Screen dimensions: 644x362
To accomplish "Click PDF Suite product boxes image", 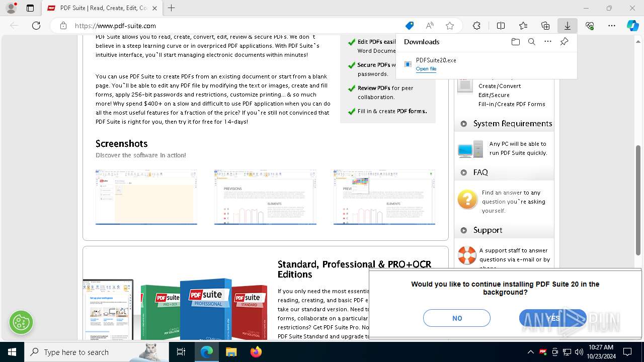I will tap(175, 309).
